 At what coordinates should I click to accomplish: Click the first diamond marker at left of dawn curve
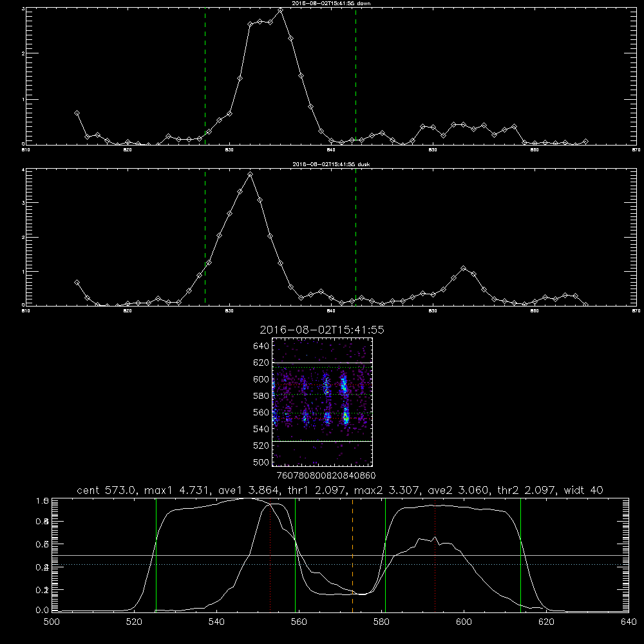pyautogui.click(x=77, y=113)
